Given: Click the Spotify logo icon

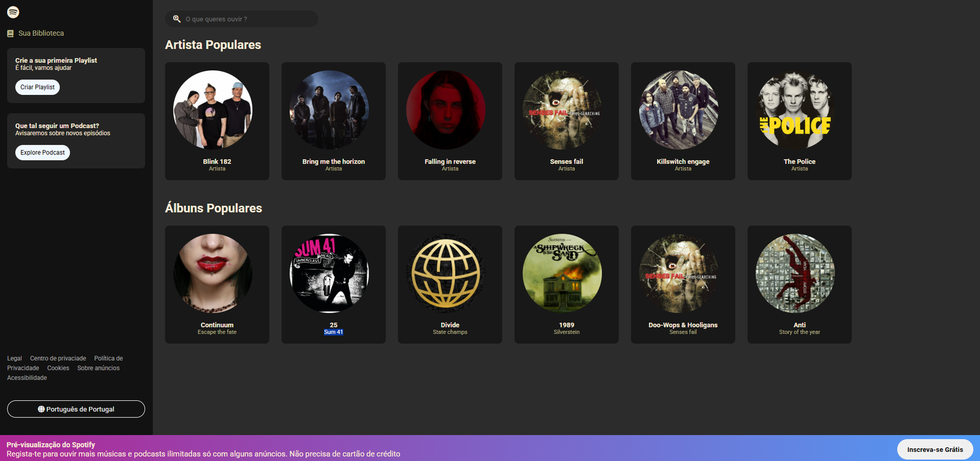Looking at the screenshot, I should pyautogui.click(x=13, y=12).
